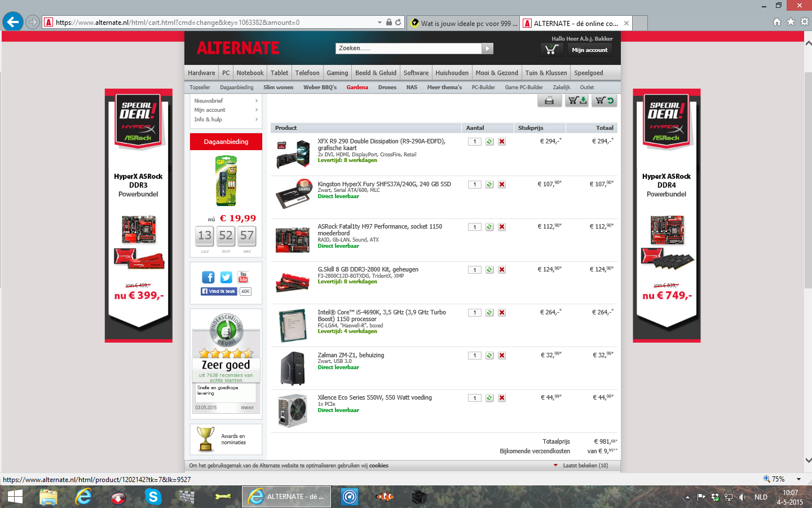Image resolution: width=812 pixels, height=508 pixels.
Task: Refresh quantity of Intel Core i5-4690K
Action: coord(489,313)
